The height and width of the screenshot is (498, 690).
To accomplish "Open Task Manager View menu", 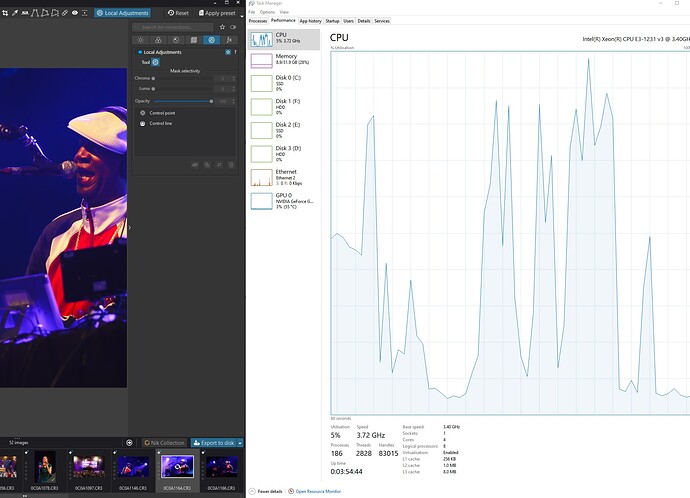I will (x=284, y=12).
